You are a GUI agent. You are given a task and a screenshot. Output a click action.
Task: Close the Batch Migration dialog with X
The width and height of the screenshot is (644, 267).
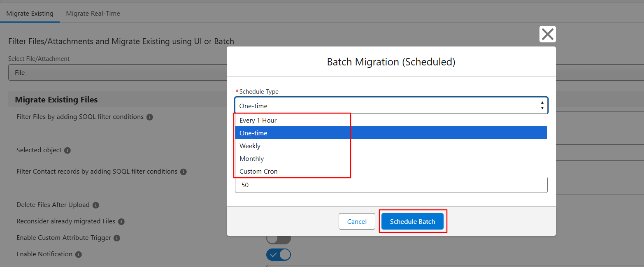(x=547, y=34)
